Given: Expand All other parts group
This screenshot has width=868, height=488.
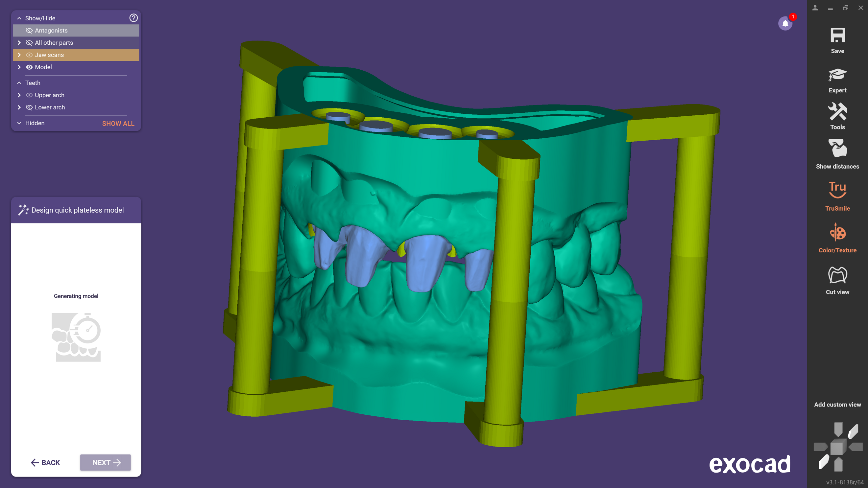Looking at the screenshot, I should 19,42.
